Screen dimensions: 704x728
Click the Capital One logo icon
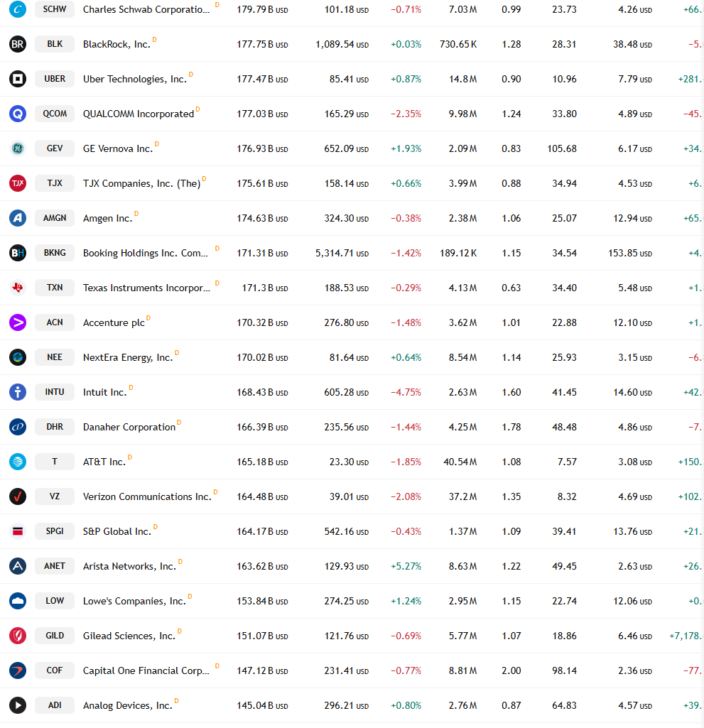[x=18, y=670]
